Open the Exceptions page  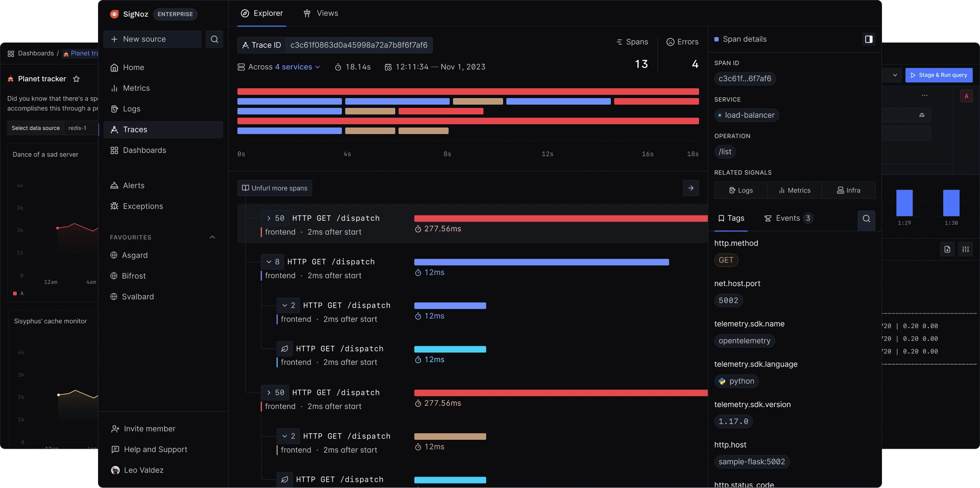[x=143, y=206]
